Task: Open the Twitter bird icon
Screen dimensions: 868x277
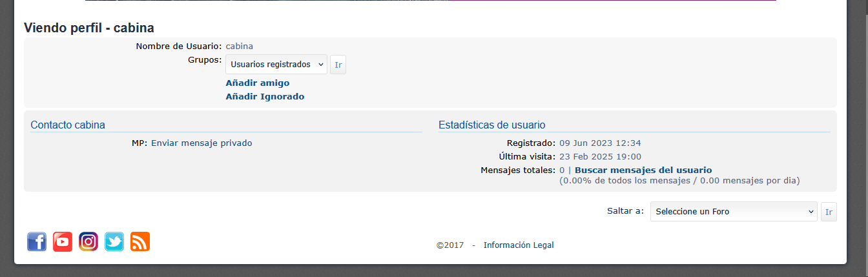Action: tap(114, 241)
